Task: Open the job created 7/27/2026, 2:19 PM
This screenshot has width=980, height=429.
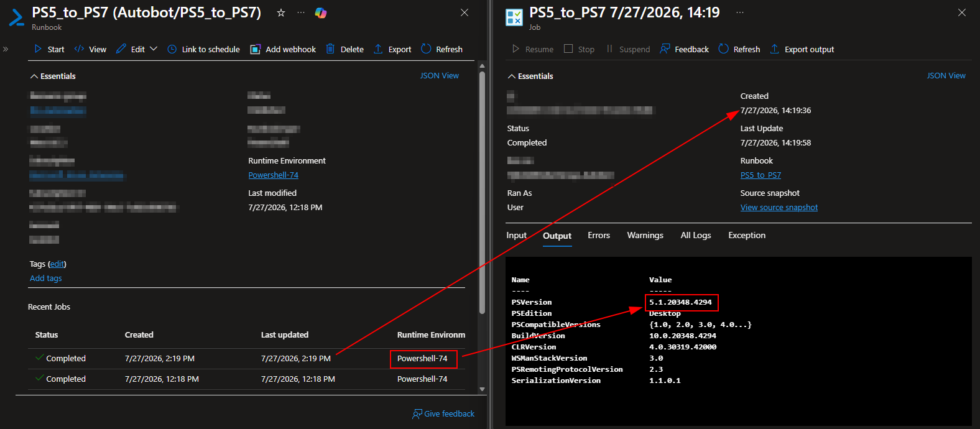Action: coord(246,359)
